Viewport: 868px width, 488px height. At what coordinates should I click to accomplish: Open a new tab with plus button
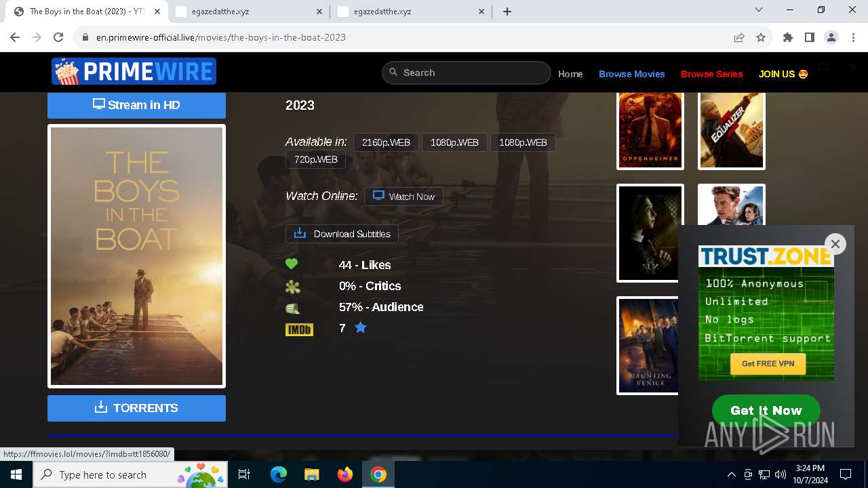coord(507,12)
